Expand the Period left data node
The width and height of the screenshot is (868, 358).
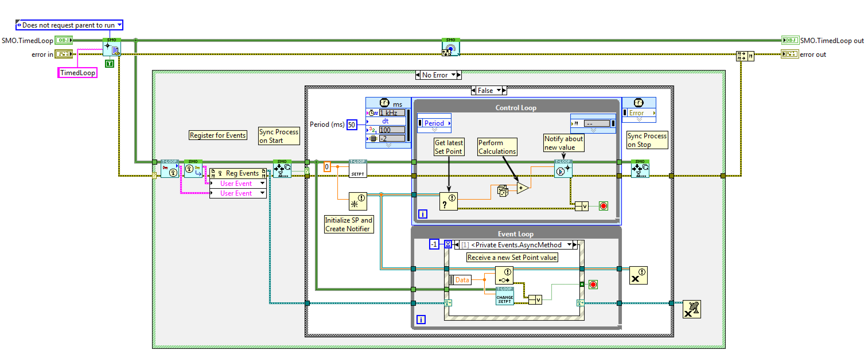point(434,129)
